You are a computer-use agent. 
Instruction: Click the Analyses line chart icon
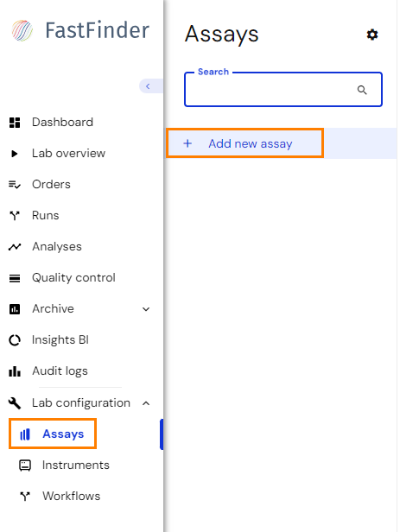point(15,247)
